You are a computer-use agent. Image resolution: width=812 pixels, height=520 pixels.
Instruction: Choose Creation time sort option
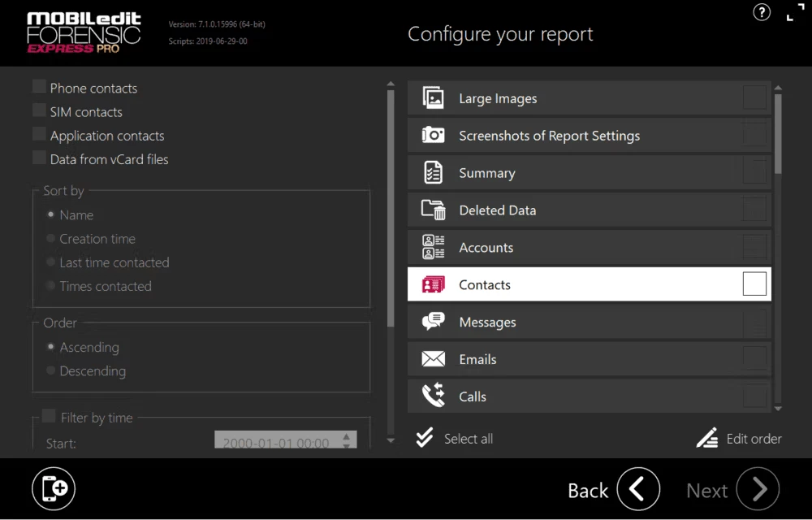[51, 239]
